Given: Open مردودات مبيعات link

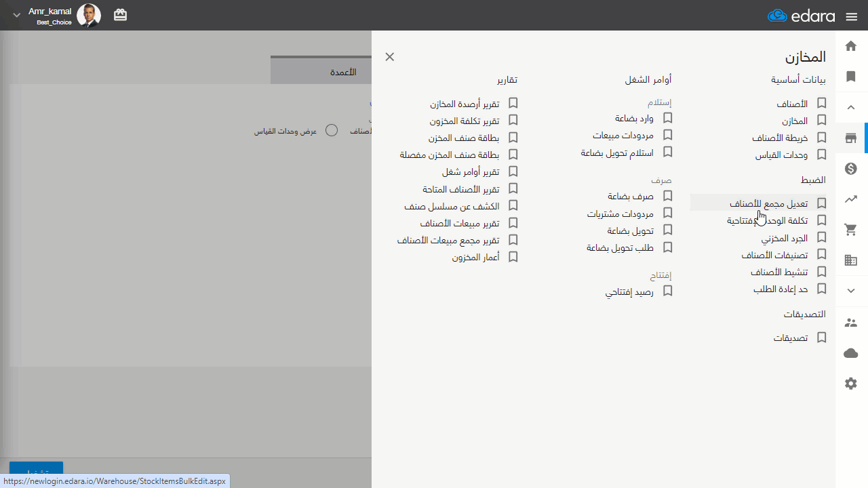Looking at the screenshot, I should point(623,136).
